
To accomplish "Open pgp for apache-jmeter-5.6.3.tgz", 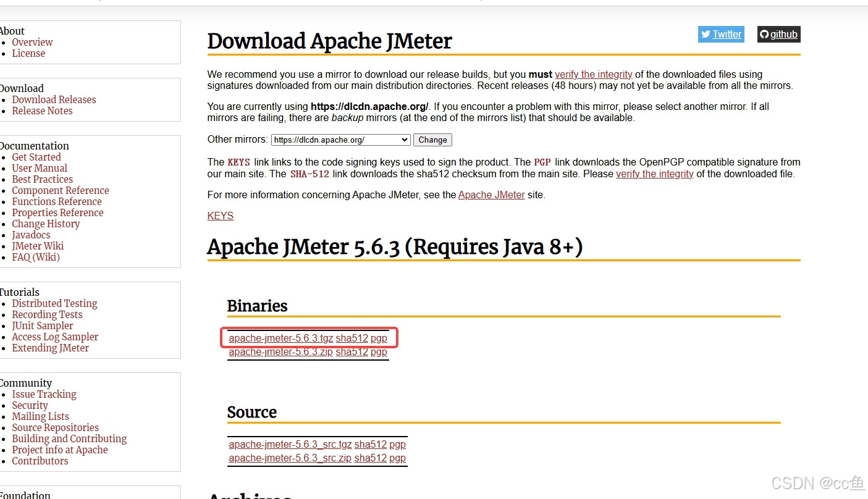I will click(x=379, y=338).
